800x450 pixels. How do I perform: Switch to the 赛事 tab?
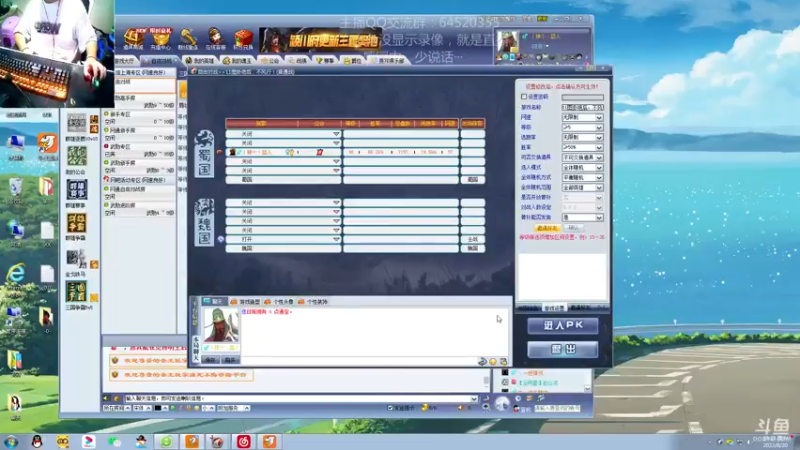click(x=325, y=61)
